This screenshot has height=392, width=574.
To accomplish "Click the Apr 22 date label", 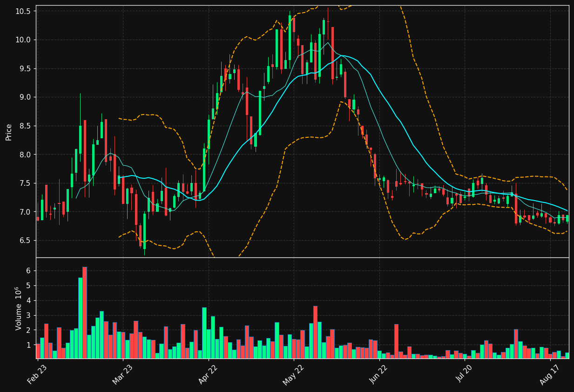I will click(208, 374).
